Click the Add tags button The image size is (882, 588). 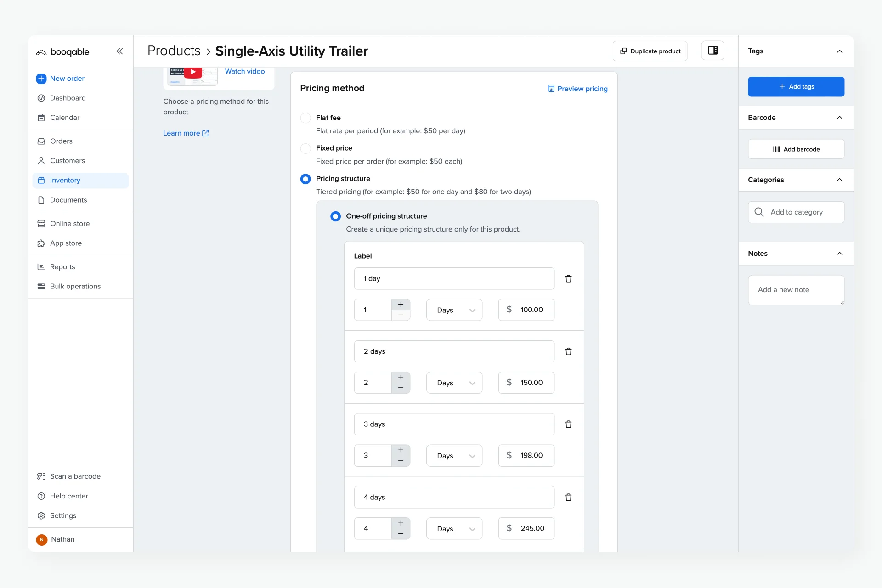click(x=796, y=87)
